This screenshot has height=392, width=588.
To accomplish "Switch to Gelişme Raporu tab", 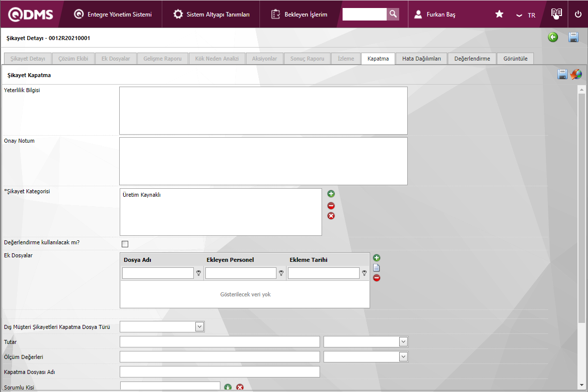I will [x=162, y=59].
